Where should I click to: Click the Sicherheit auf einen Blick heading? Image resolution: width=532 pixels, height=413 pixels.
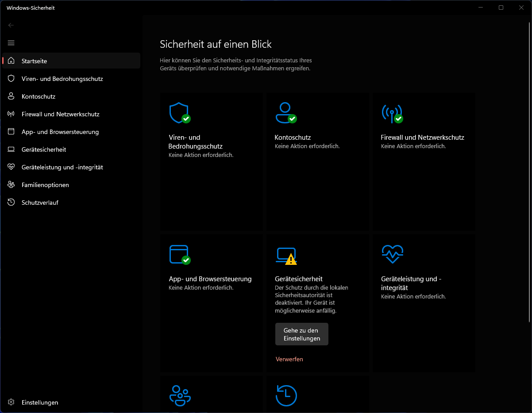coord(216,44)
